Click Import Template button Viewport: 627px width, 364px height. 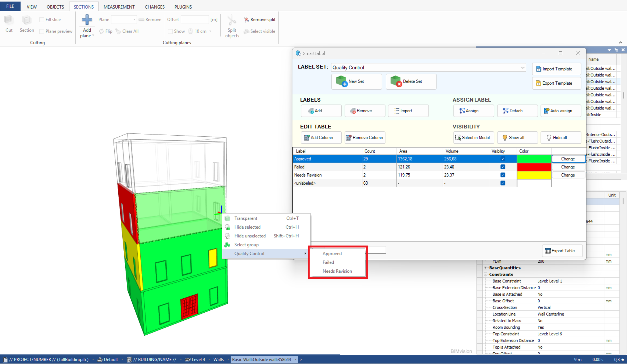point(557,69)
